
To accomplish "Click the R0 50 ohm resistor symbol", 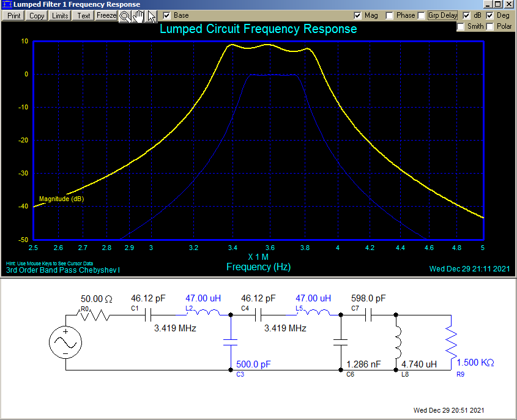I will [x=94, y=315].
